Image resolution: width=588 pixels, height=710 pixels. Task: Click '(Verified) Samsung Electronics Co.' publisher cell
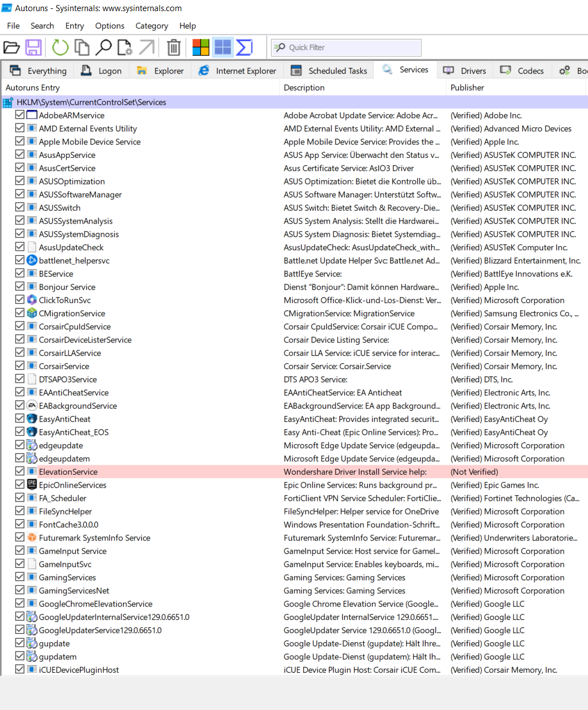point(515,314)
